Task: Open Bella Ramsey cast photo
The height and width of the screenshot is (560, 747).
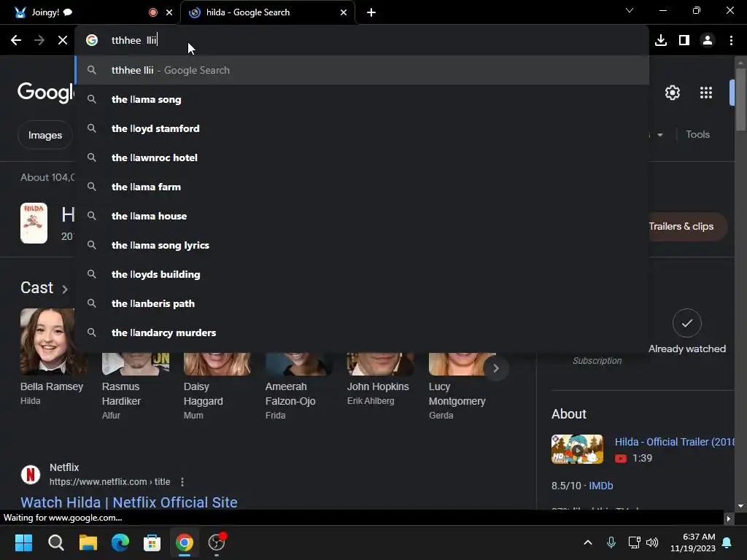Action: pos(47,341)
